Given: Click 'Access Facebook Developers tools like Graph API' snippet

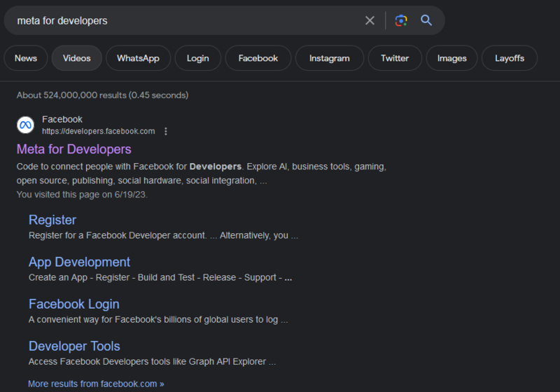Looking at the screenshot, I should pyautogui.click(x=152, y=362).
